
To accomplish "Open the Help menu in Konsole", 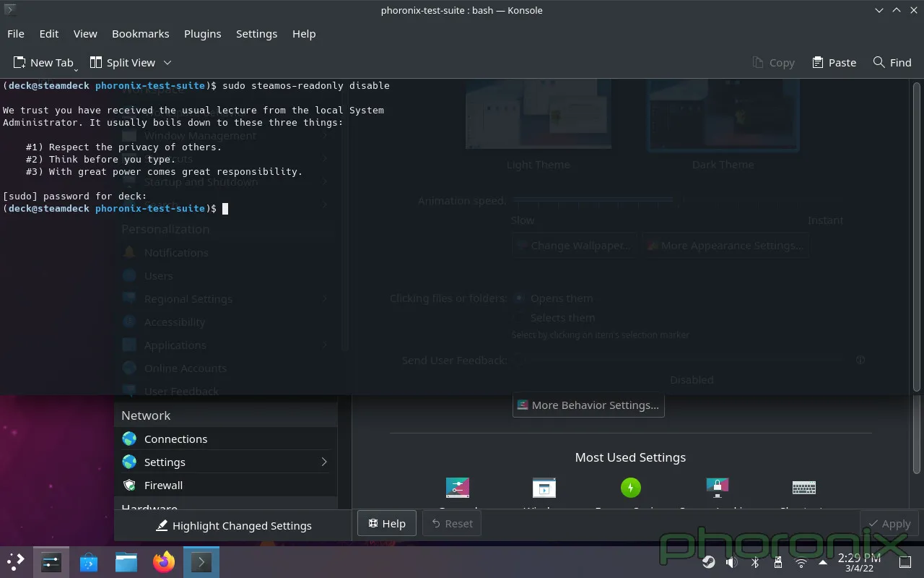I will pos(304,34).
